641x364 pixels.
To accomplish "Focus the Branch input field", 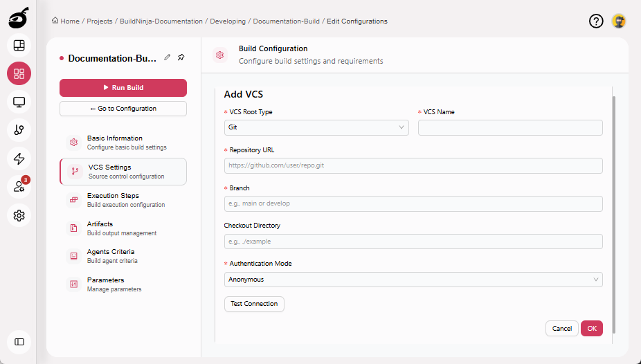I will click(413, 203).
